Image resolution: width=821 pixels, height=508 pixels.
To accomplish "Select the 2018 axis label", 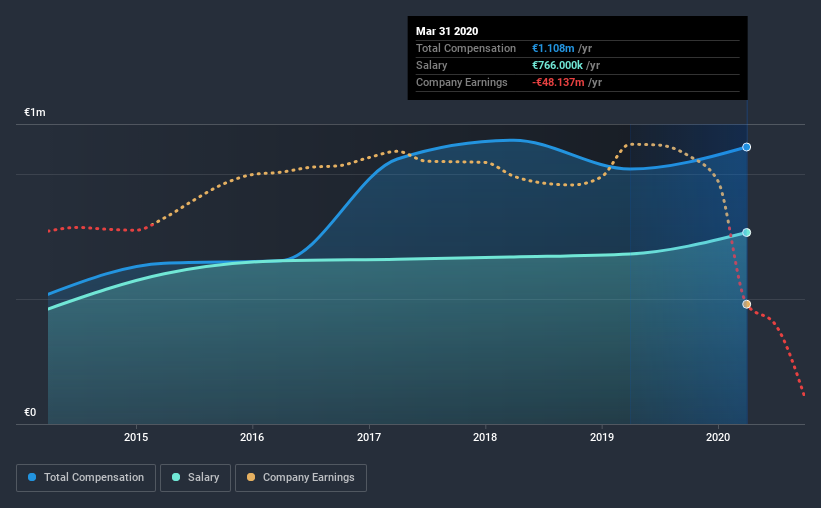I will pyautogui.click(x=485, y=437).
